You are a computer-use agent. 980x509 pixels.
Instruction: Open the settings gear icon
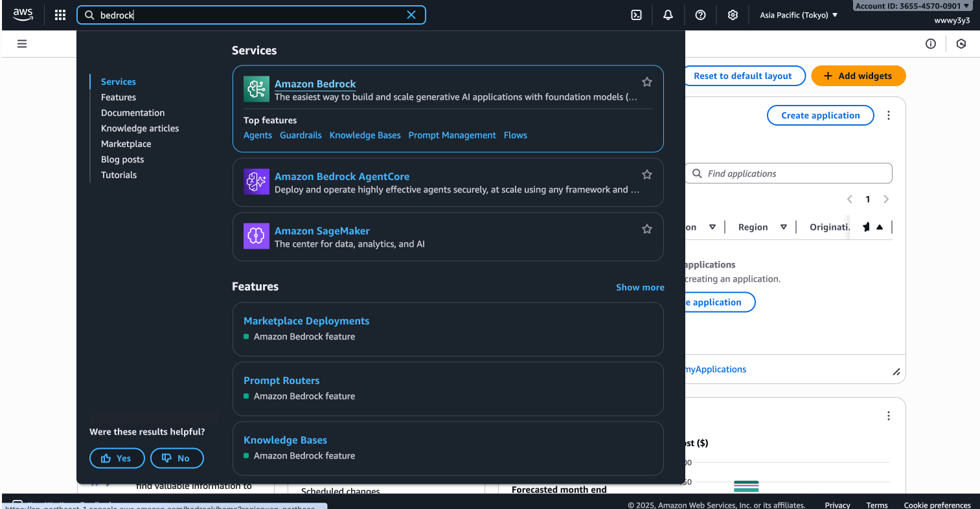pyautogui.click(x=733, y=14)
